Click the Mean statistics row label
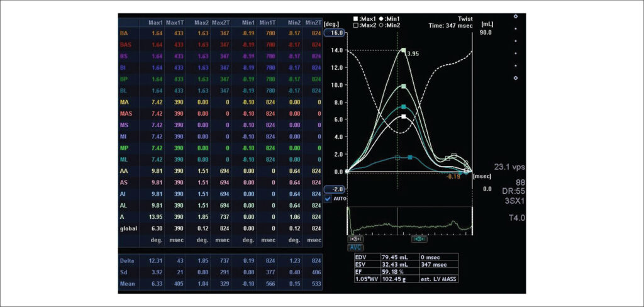Viewport: 644px width, 307px height. click(x=126, y=284)
